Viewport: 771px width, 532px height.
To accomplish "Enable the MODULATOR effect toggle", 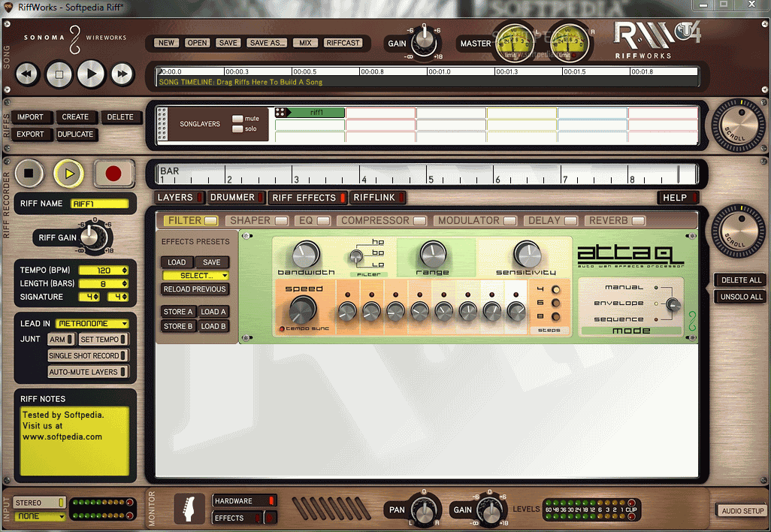I will tap(510, 221).
